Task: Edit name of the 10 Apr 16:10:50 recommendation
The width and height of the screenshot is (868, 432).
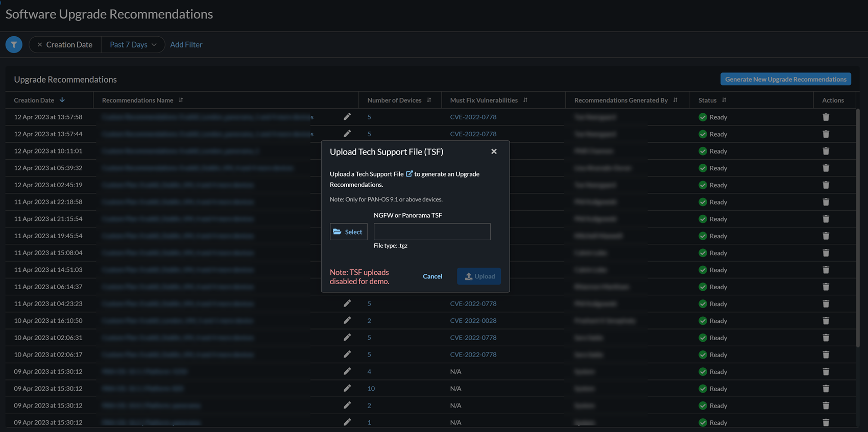Action: [347, 320]
